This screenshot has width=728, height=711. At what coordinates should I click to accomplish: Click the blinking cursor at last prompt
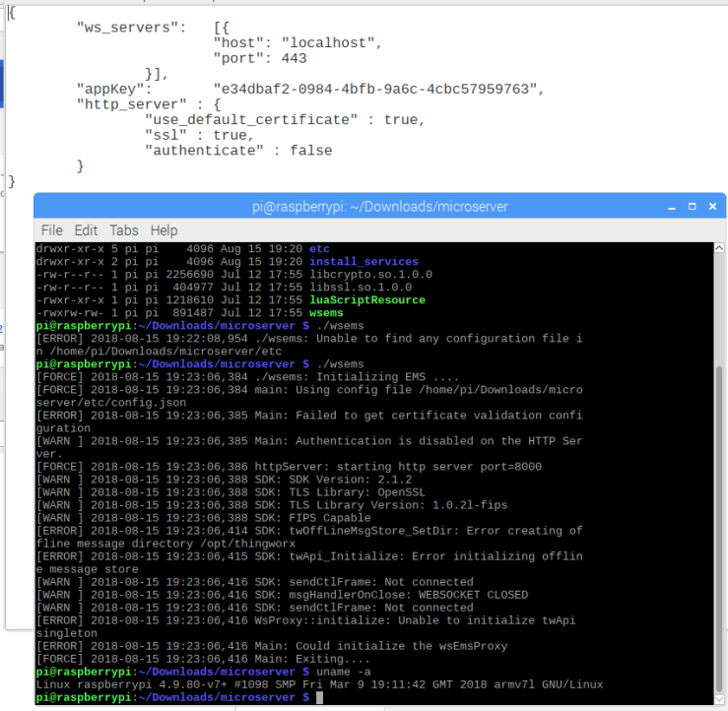pos(319,697)
